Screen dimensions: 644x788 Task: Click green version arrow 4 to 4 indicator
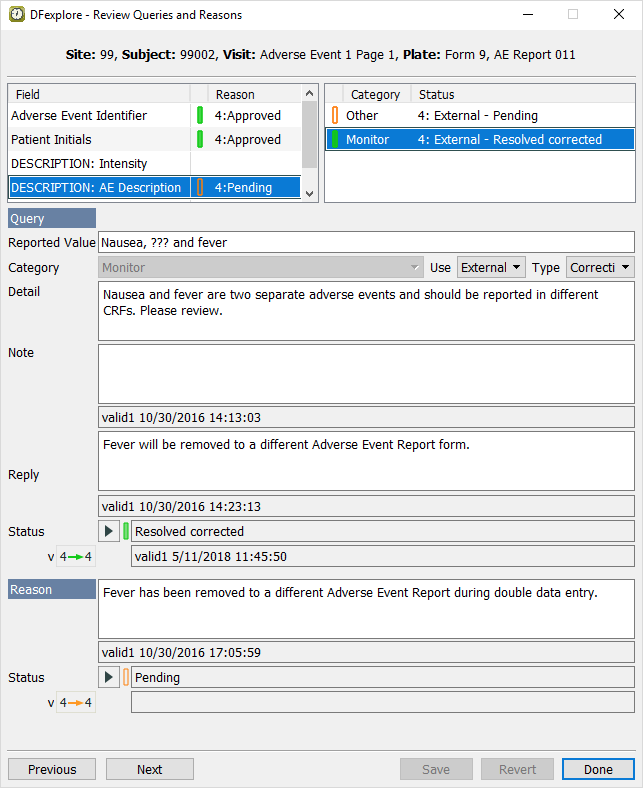click(76, 557)
